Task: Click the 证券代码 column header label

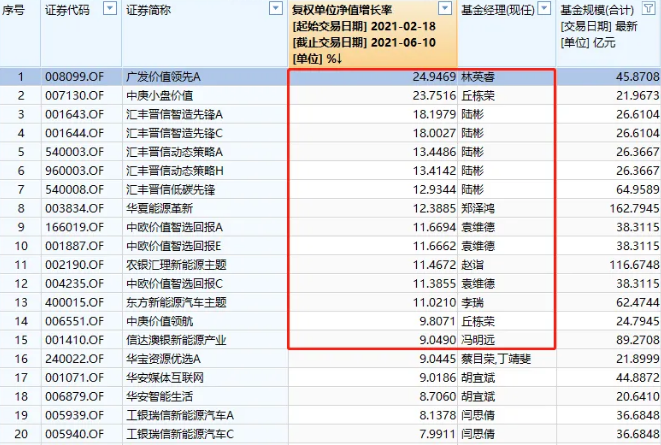Action: pos(67,10)
